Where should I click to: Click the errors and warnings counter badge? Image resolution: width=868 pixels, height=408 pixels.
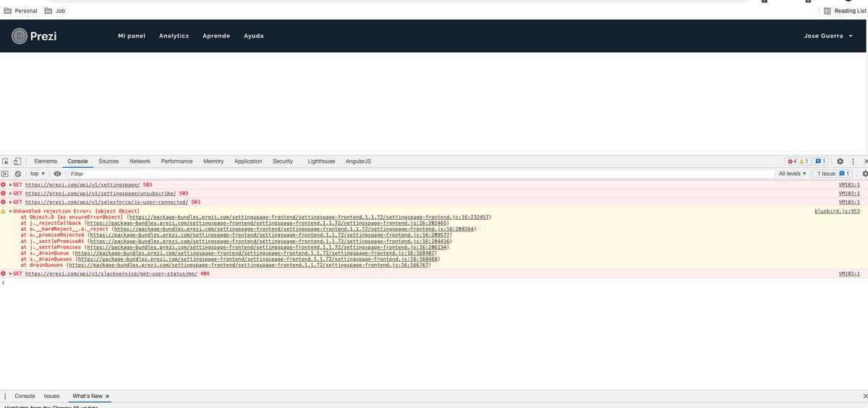pos(798,161)
